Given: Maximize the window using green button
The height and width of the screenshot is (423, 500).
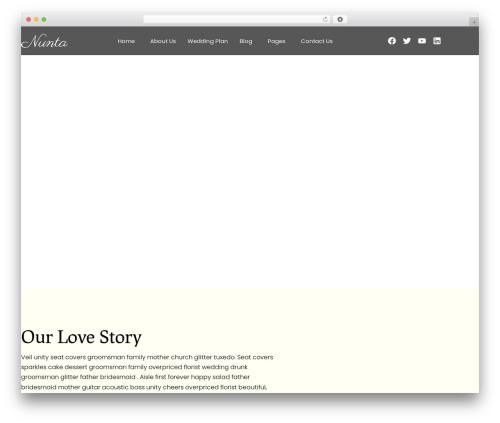Looking at the screenshot, I should (44, 19).
